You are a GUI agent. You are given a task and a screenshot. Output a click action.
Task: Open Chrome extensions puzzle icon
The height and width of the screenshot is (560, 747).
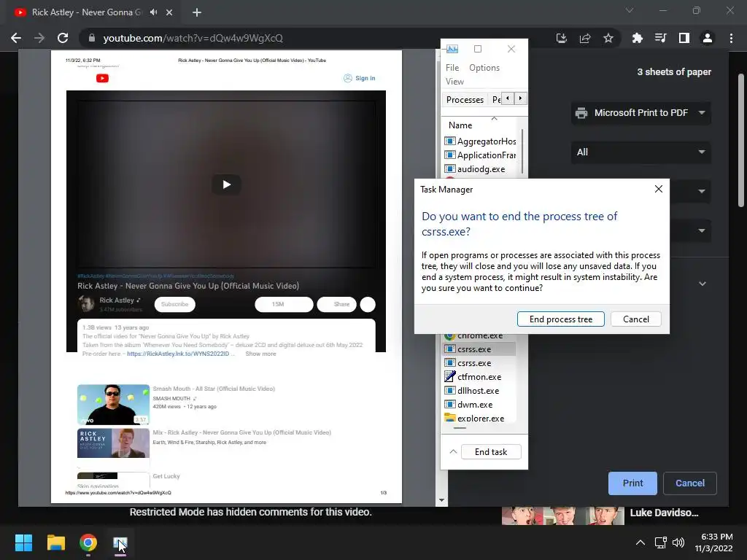(x=637, y=38)
